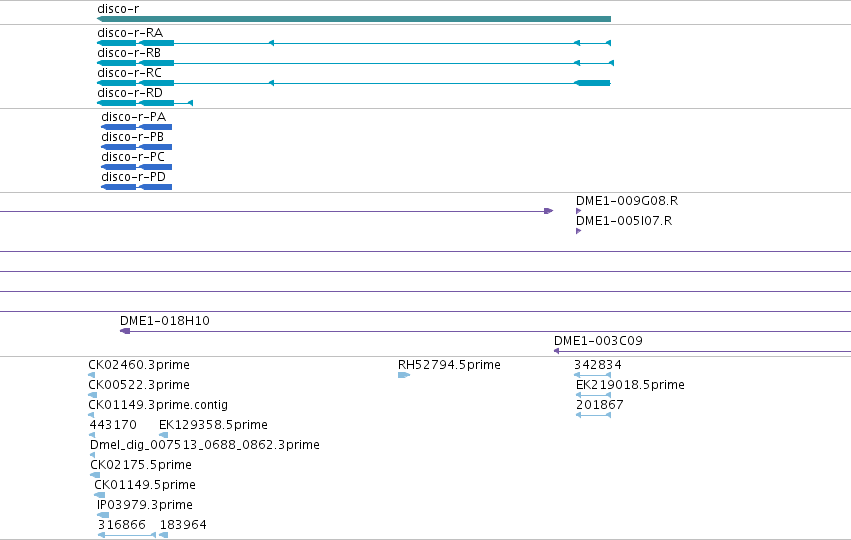Select the RH52794.5prime arrow glyph
This screenshot has width=851, height=540.
pos(404,375)
